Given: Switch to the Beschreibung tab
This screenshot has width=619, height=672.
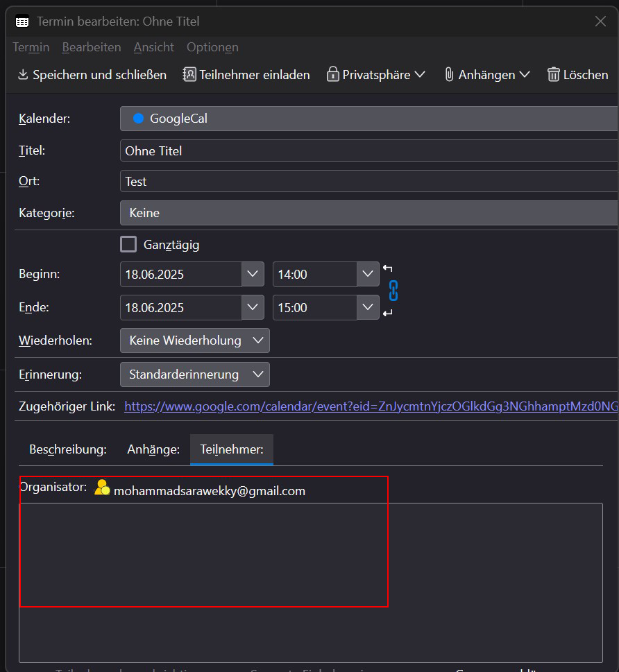Looking at the screenshot, I should pyautogui.click(x=68, y=449).
